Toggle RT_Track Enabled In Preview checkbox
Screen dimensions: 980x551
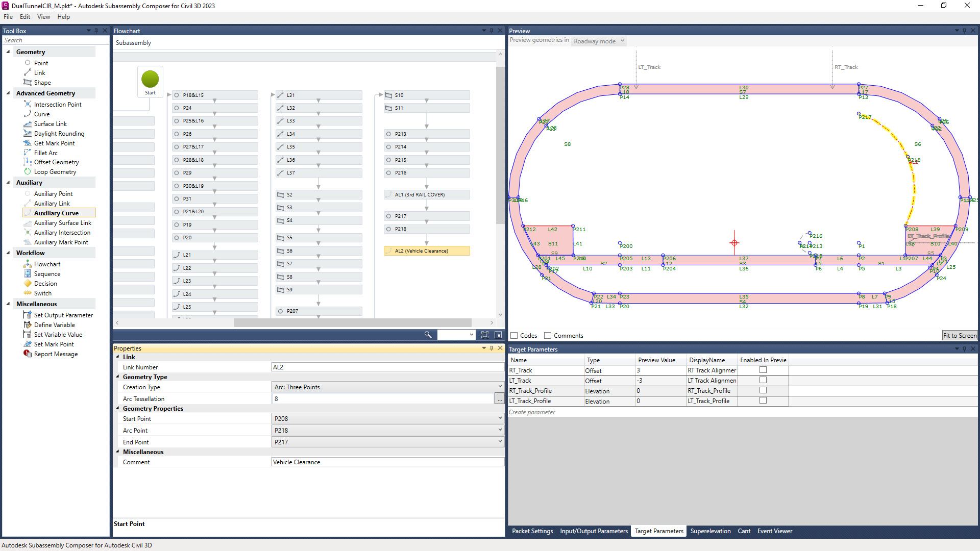click(763, 370)
